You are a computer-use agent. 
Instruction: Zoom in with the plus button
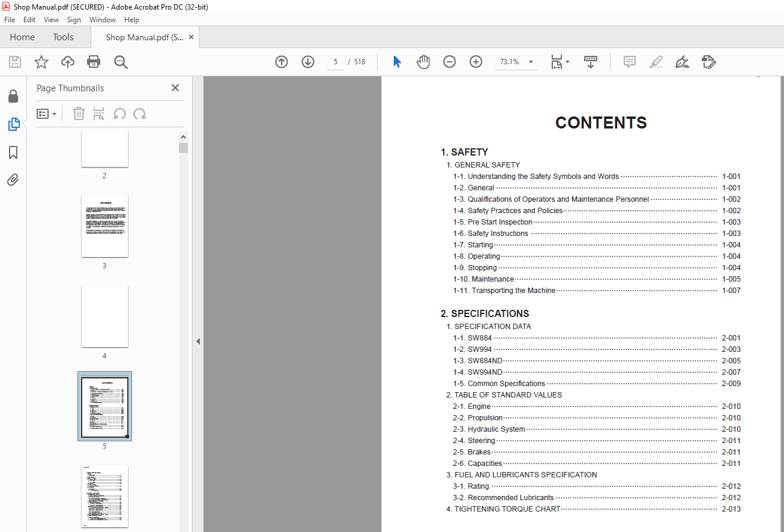[476, 62]
